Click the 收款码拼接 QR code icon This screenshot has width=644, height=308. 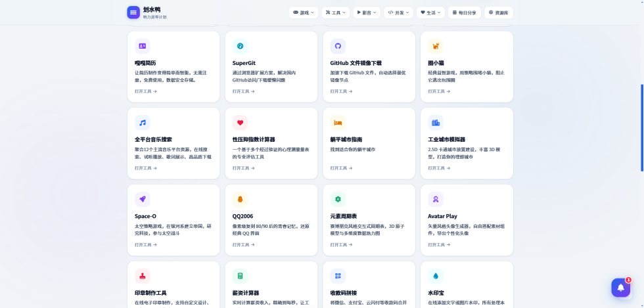[338, 276]
